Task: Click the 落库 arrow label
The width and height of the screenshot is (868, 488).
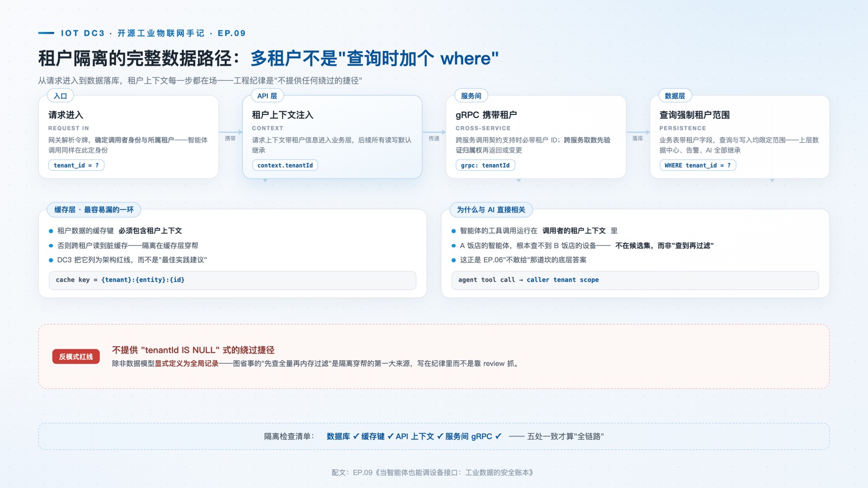Action: point(637,138)
